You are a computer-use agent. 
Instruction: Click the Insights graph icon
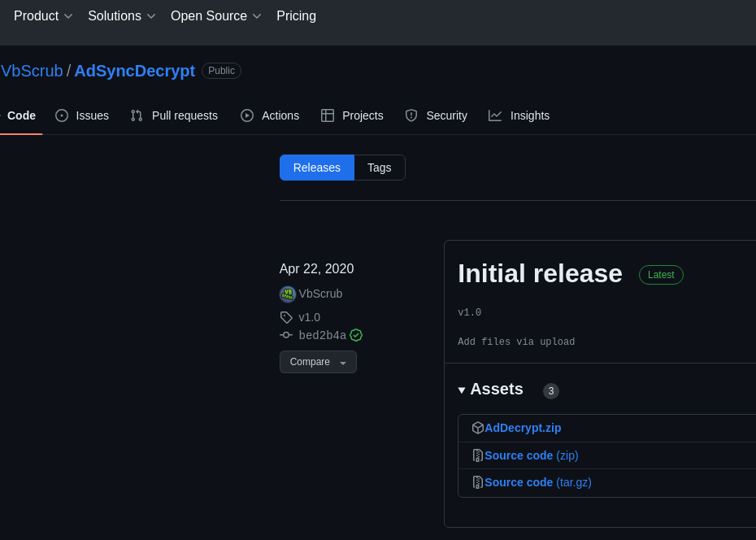pyautogui.click(x=495, y=115)
